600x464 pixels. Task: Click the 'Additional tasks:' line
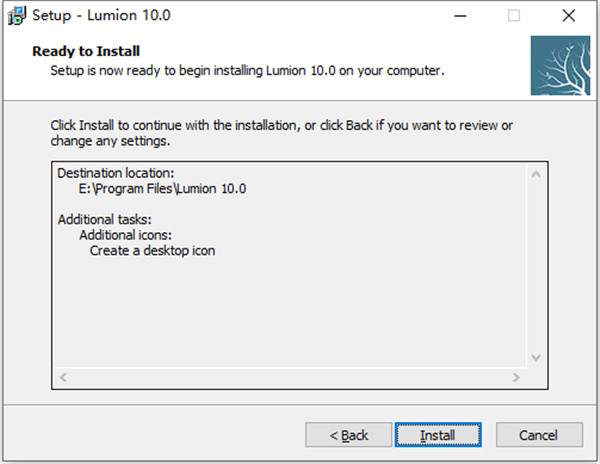pyautogui.click(x=110, y=219)
